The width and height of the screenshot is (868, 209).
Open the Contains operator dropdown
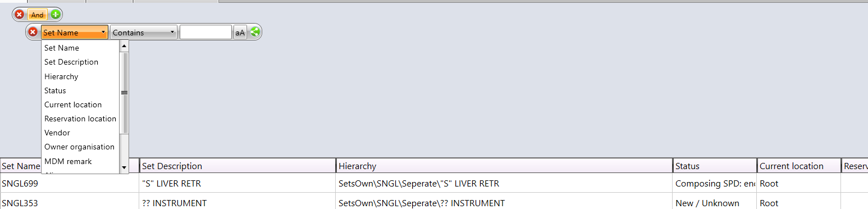(144, 33)
